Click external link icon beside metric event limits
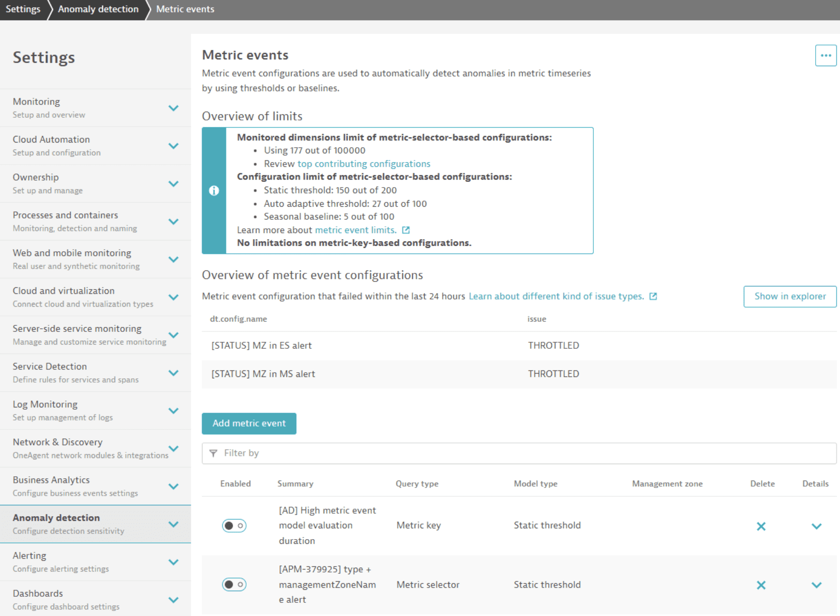The height and width of the screenshot is (616, 840). [406, 230]
